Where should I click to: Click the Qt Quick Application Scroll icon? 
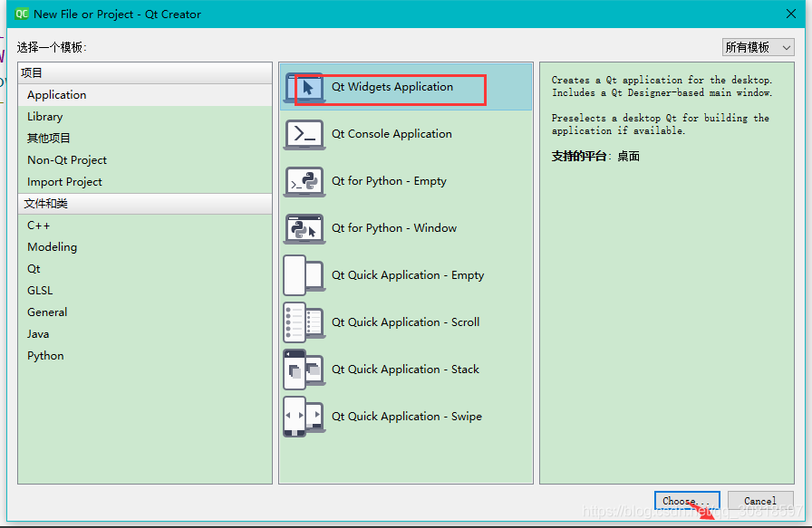304,322
